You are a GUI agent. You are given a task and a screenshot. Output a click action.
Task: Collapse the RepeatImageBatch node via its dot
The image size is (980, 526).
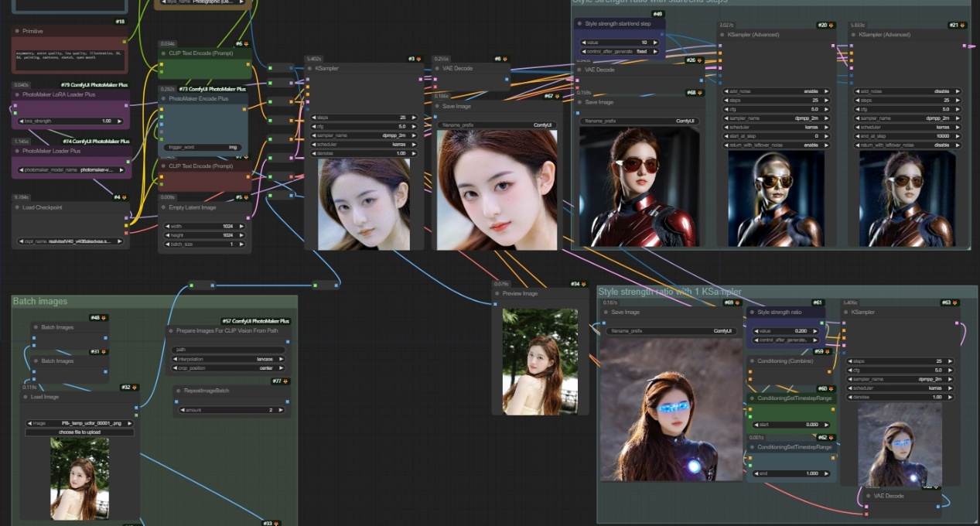click(x=178, y=391)
